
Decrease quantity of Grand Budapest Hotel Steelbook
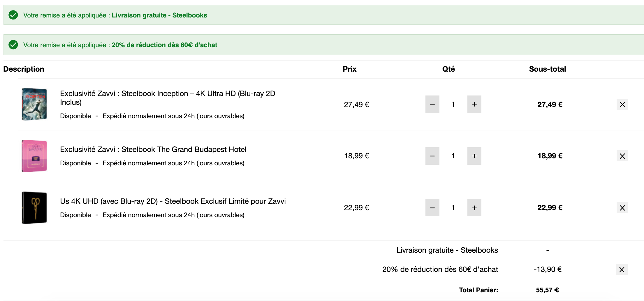tap(432, 156)
